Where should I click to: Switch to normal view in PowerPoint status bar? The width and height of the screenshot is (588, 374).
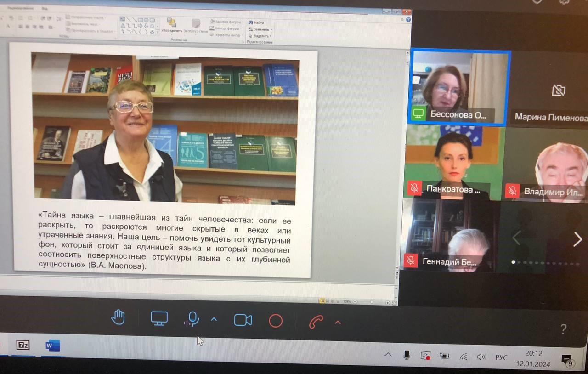click(322, 300)
